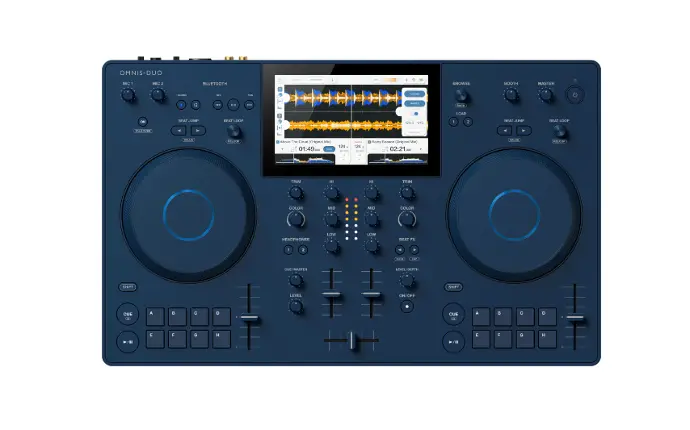Toggle the Beat FX ON/OFF button
Viewport: 690px width, 430px height.
407,306
